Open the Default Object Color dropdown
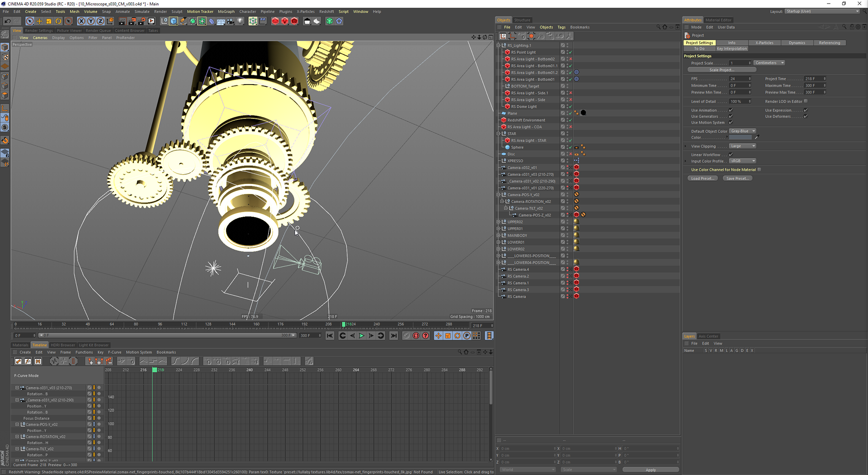This screenshot has width=868, height=475. coord(743,131)
